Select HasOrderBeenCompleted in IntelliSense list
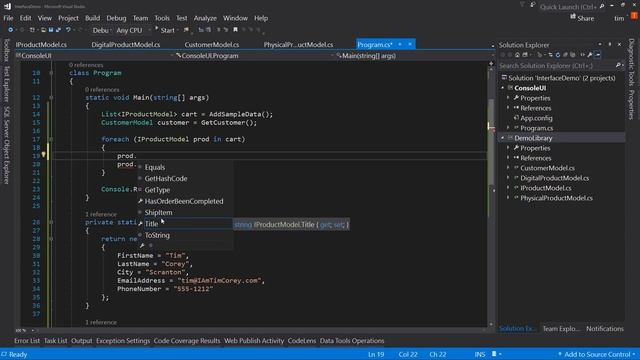 tap(184, 201)
